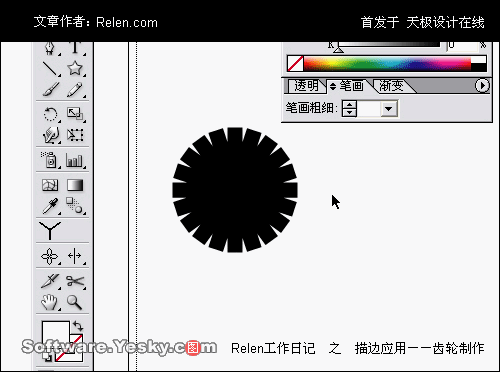
Task: Pick the None swatch in color panel
Action: pos(295,64)
